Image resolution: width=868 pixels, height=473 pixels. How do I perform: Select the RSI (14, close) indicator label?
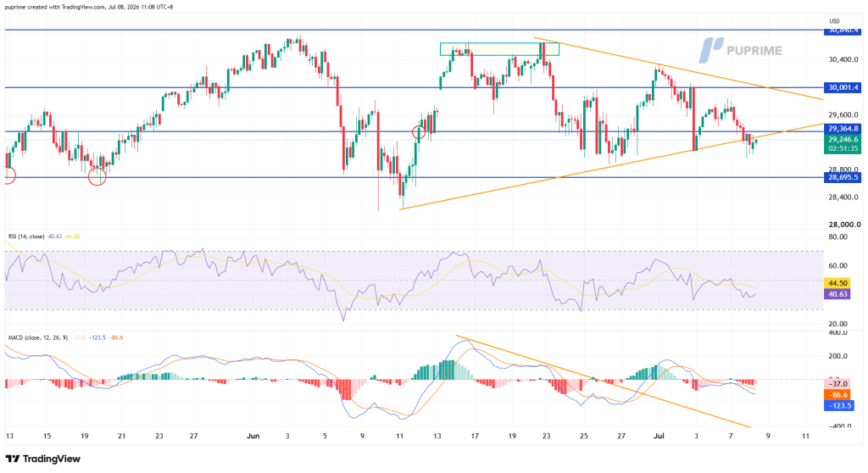tap(26, 236)
